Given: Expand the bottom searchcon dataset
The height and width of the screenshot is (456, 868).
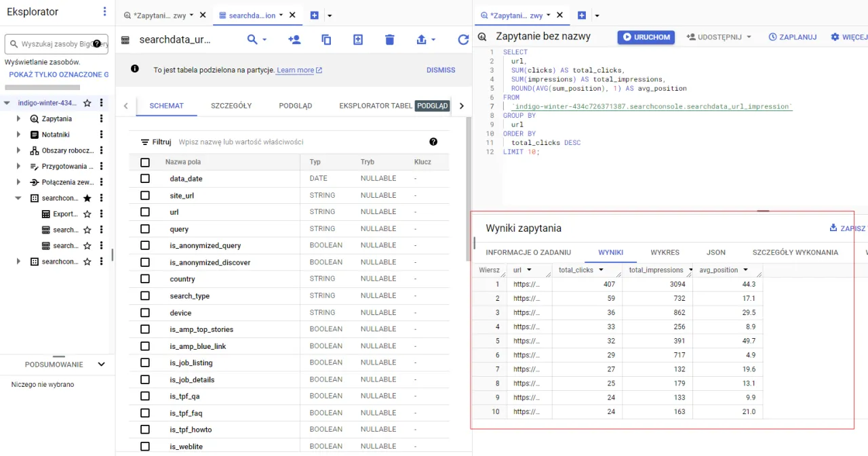Looking at the screenshot, I should click(19, 261).
